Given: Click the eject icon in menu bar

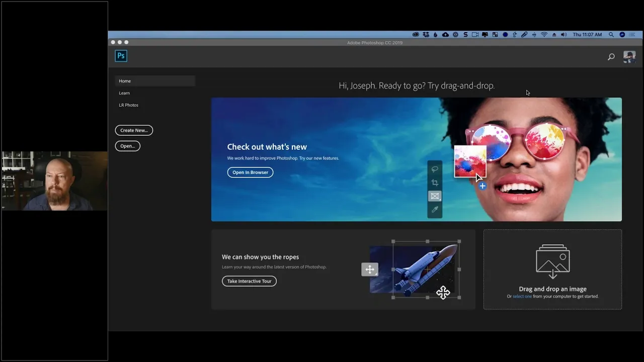Looking at the screenshot, I should [x=554, y=35].
